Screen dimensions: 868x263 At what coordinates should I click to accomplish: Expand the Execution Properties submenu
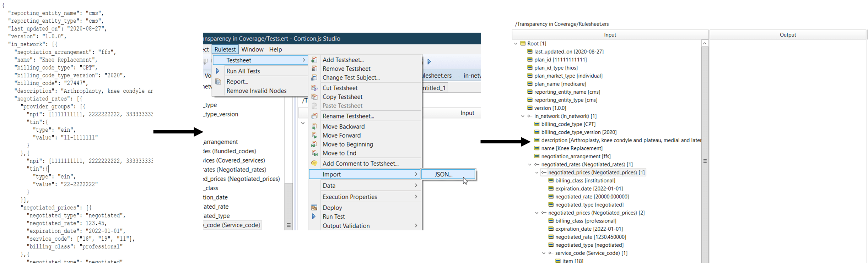[370, 197]
